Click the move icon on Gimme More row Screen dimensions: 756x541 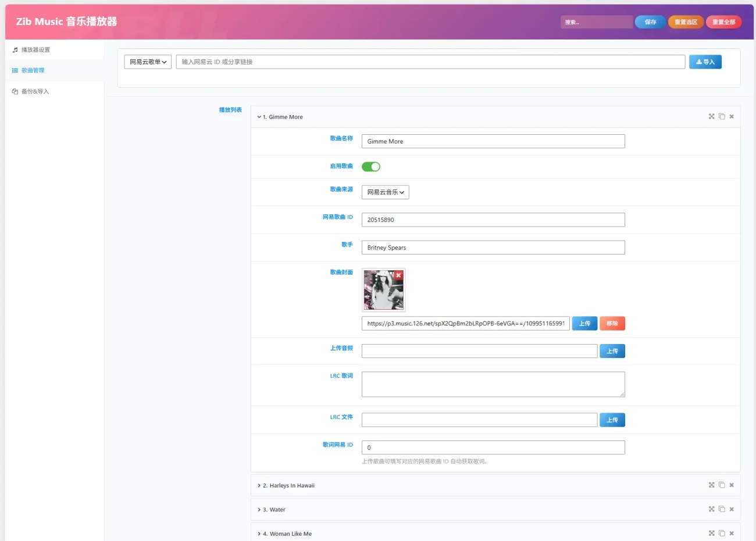coord(711,116)
